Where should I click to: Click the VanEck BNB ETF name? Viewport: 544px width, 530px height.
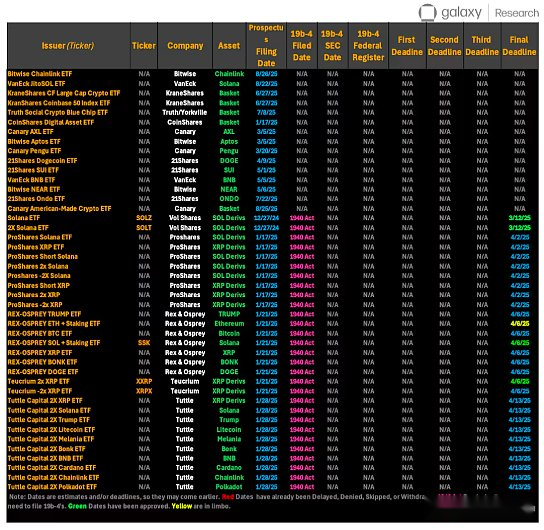[31, 180]
